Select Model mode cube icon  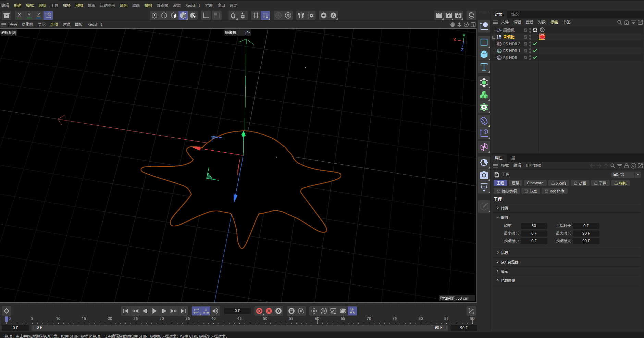(183, 15)
